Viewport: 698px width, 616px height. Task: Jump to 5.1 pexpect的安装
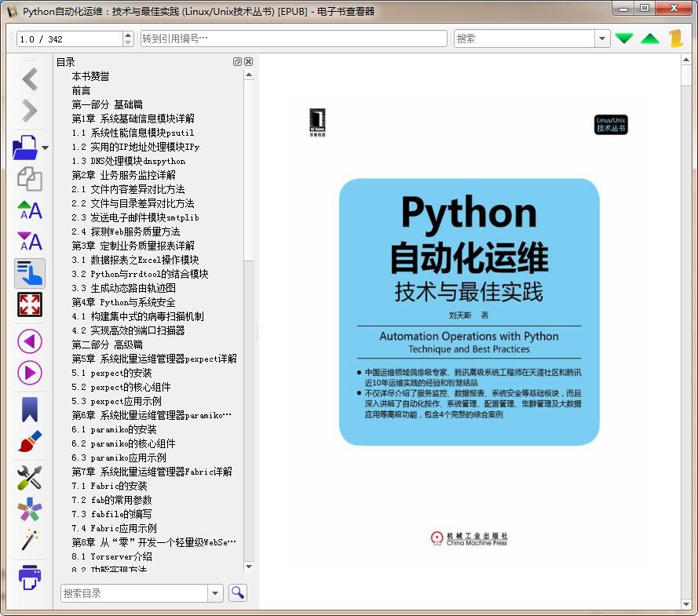click(x=111, y=373)
